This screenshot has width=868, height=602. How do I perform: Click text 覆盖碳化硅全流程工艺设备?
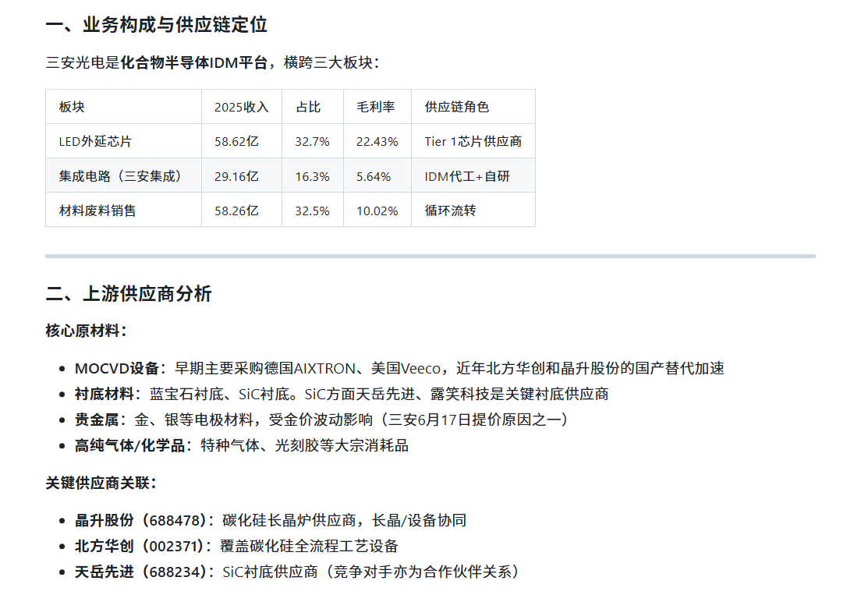(310, 546)
